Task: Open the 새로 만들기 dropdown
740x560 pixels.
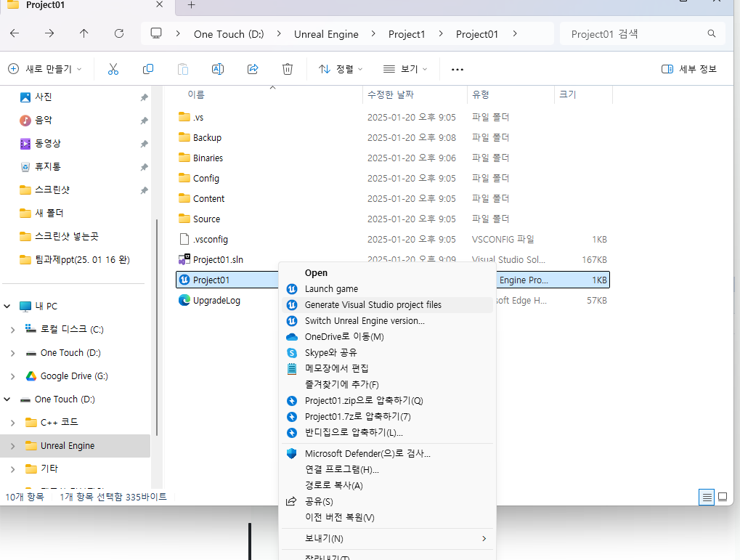Action: click(x=45, y=69)
